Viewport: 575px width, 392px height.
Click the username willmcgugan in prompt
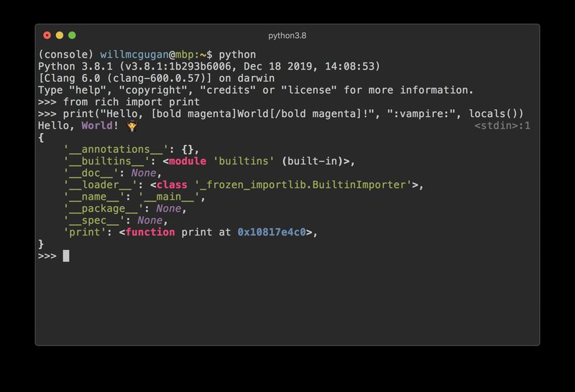click(134, 55)
